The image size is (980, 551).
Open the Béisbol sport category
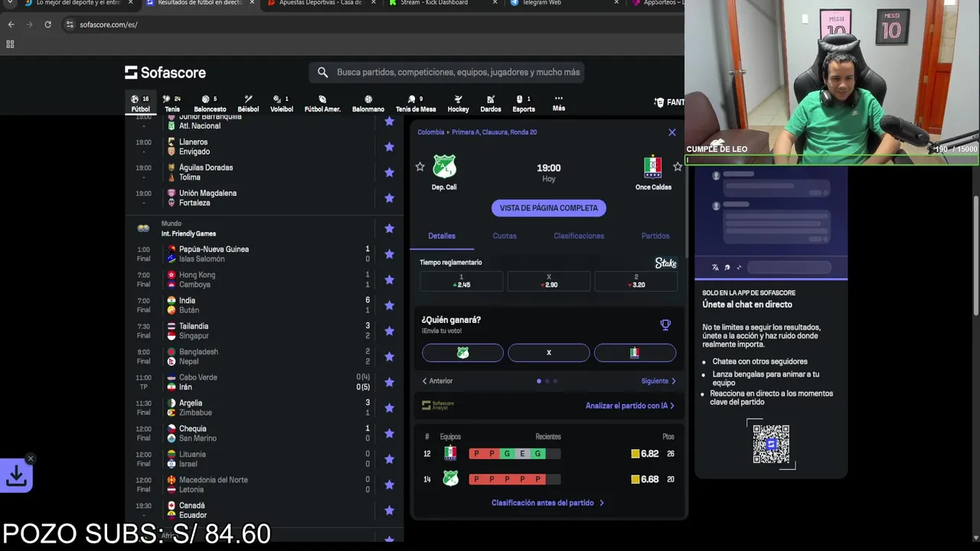pos(248,103)
